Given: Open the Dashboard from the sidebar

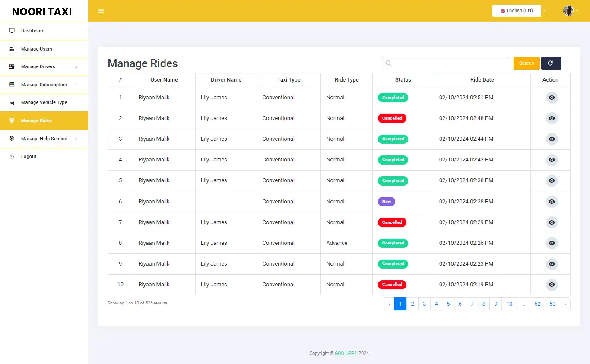Looking at the screenshot, I should click(x=32, y=31).
